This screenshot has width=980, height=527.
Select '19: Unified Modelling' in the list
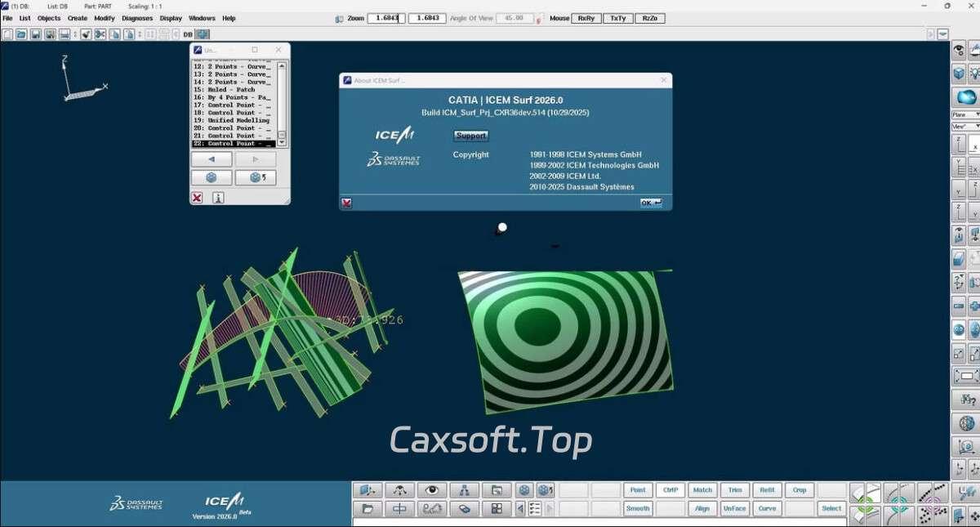click(x=232, y=120)
